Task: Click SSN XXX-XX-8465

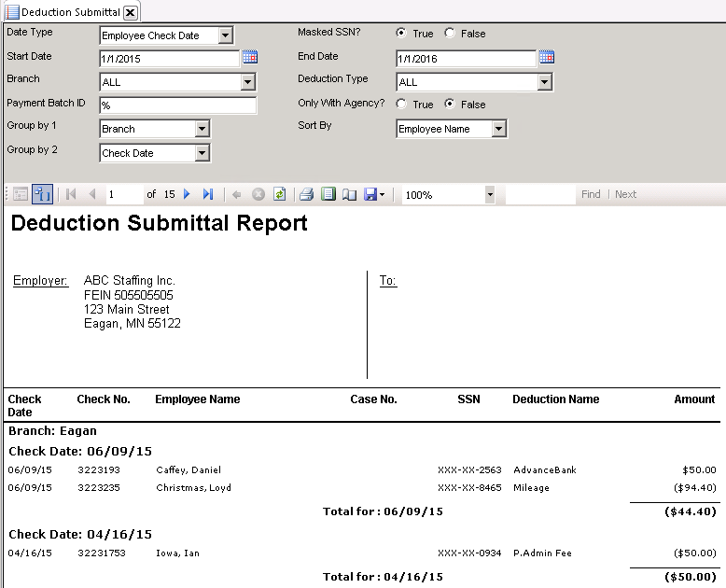Action: click(x=469, y=487)
